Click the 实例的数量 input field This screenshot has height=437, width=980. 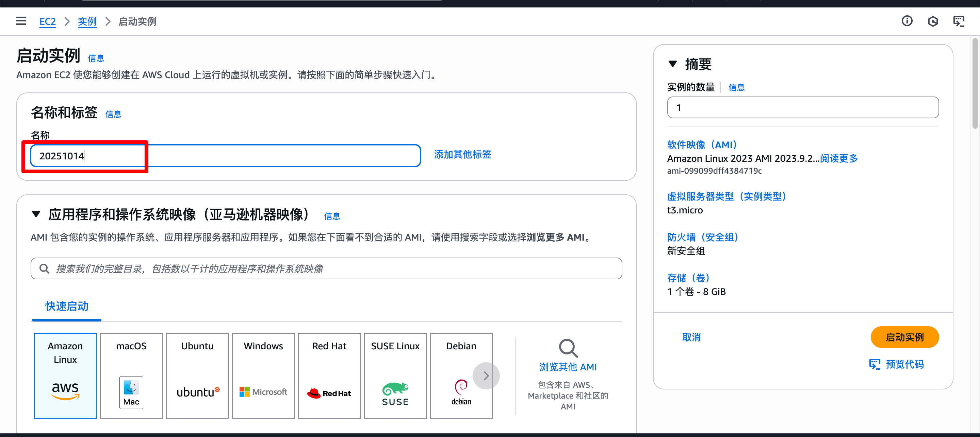803,107
